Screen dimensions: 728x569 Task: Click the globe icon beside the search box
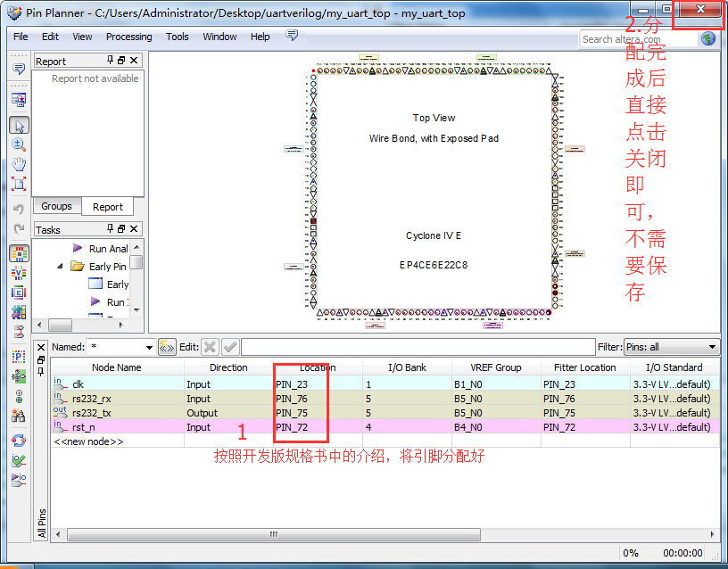click(x=708, y=38)
